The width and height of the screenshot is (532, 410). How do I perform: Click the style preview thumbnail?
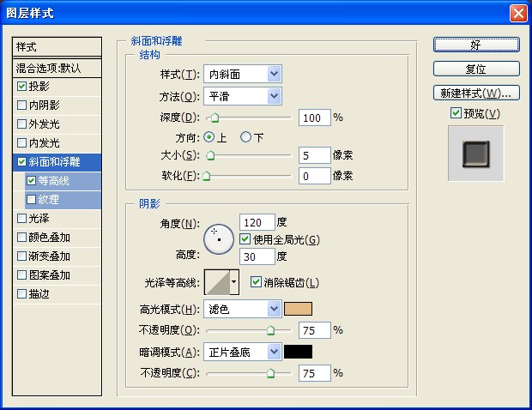pyautogui.click(x=475, y=154)
